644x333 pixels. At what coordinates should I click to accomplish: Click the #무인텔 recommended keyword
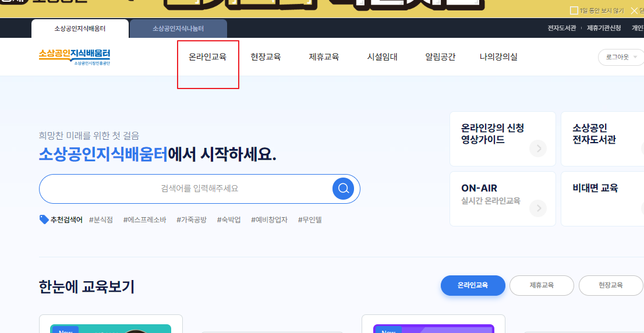pos(310,219)
